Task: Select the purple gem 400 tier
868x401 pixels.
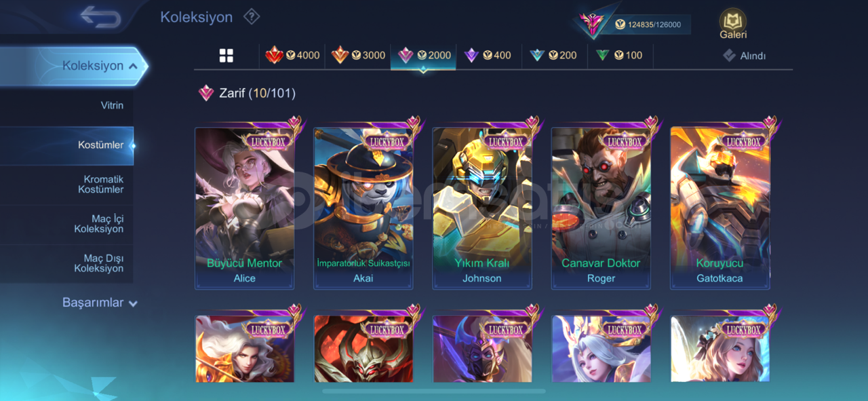Action: [488, 56]
